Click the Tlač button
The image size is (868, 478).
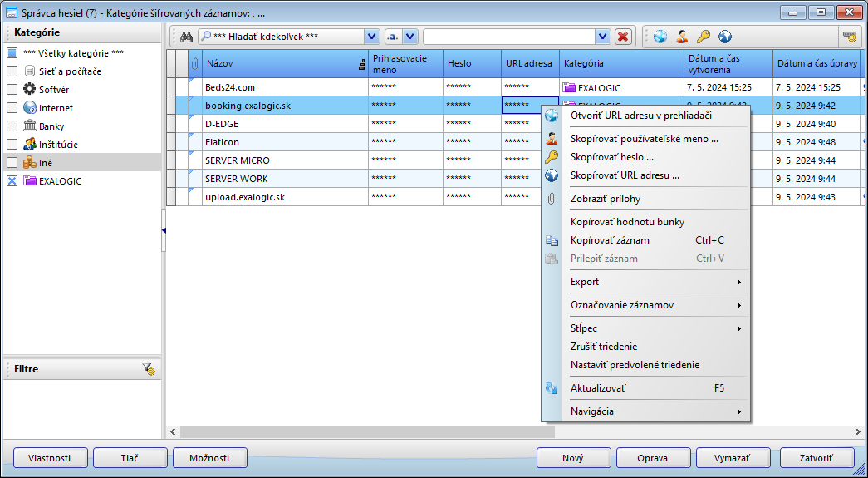[x=130, y=458]
